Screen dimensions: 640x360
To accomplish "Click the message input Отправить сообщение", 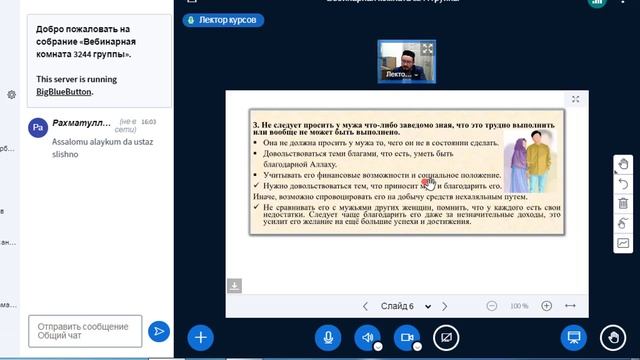I will (85, 331).
